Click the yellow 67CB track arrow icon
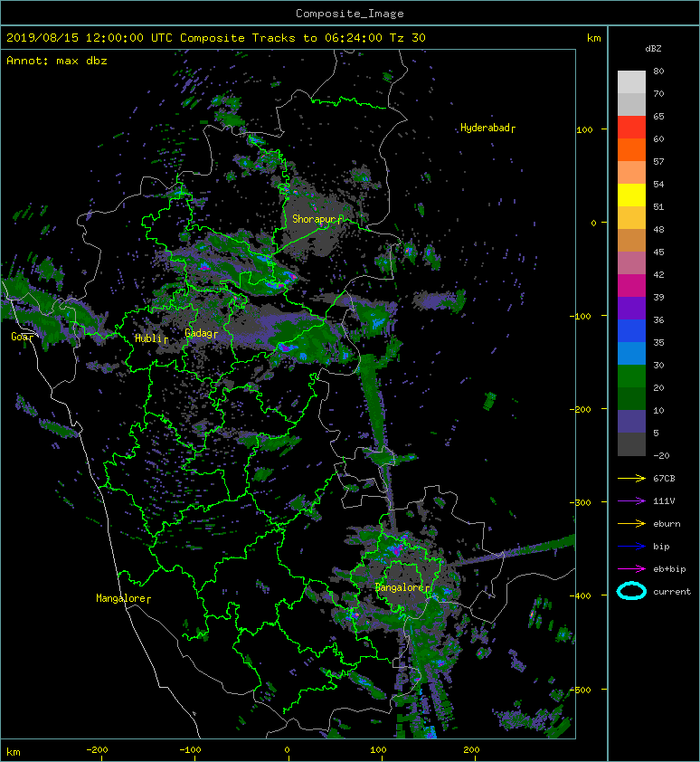Image resolution: width=700 pixels, height=762 pixels. [631, 478]
